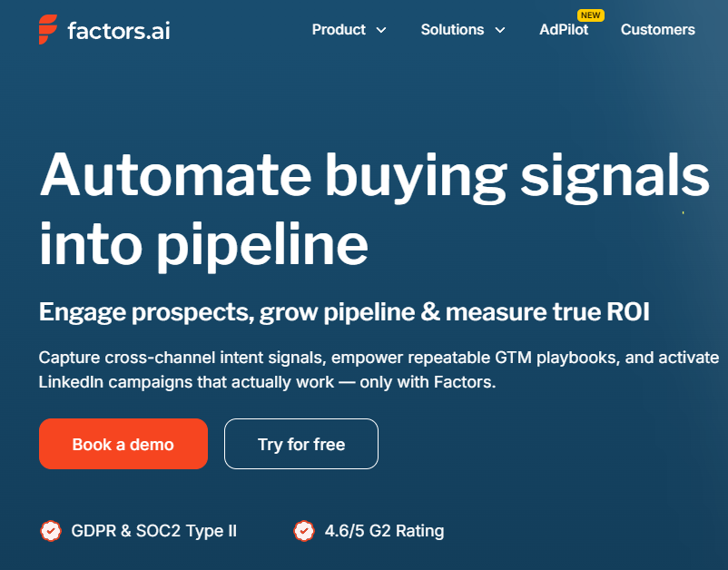This screenshot has width=728, height=570.
Task: Click the factors.ai wordmark text
Action: click(119, 31)
